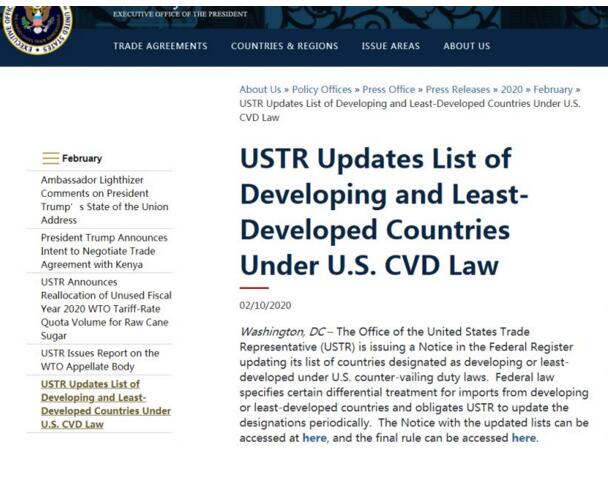Open Ambassador Lighthizer State of the Union article
608x485 pixels.
point(105,200)
